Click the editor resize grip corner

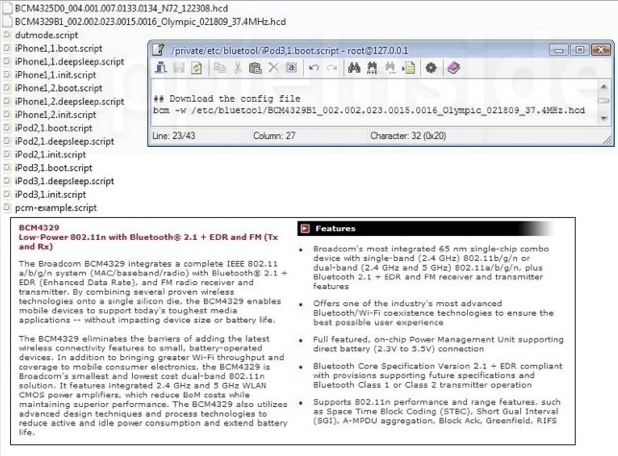click(608, 140)
